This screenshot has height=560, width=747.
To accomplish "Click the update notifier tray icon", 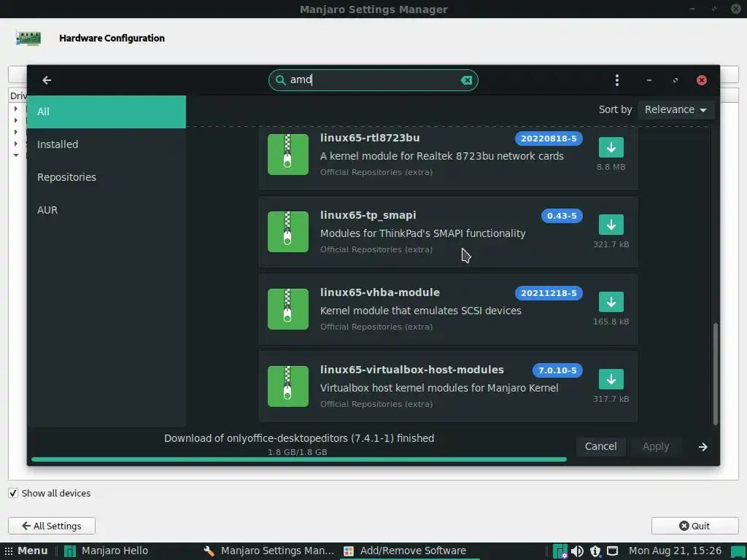I will tap(595, 551).
